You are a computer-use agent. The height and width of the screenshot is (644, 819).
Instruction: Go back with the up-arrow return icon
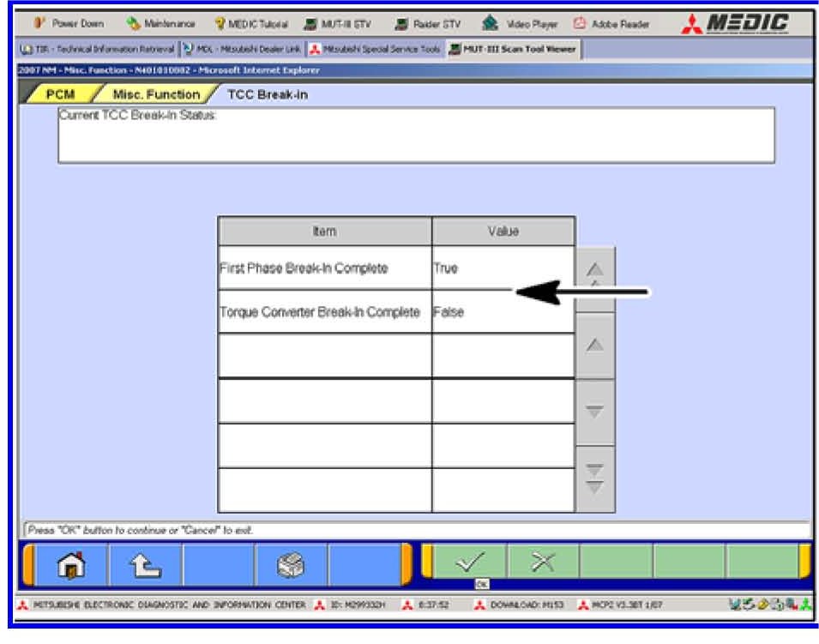click(145, 566)
